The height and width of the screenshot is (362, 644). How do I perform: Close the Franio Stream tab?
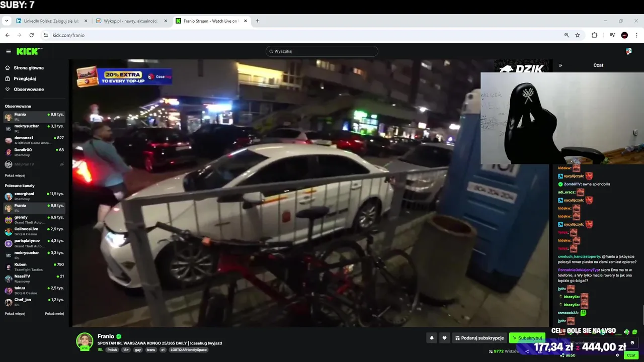click(x=246, y=21)
